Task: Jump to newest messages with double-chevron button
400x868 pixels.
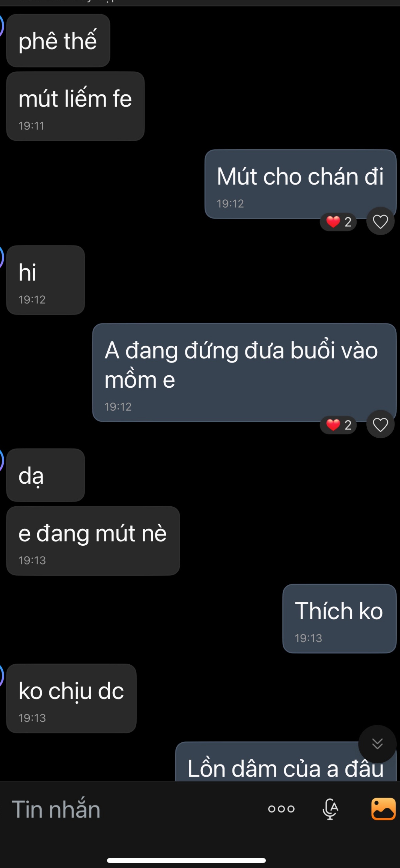Action: tap(377, 744)
